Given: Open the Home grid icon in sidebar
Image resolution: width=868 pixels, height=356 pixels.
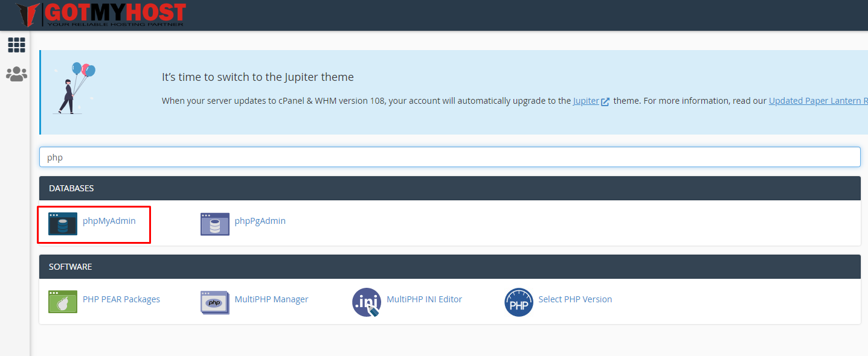Looking at the screenshot, I should 16,45.
